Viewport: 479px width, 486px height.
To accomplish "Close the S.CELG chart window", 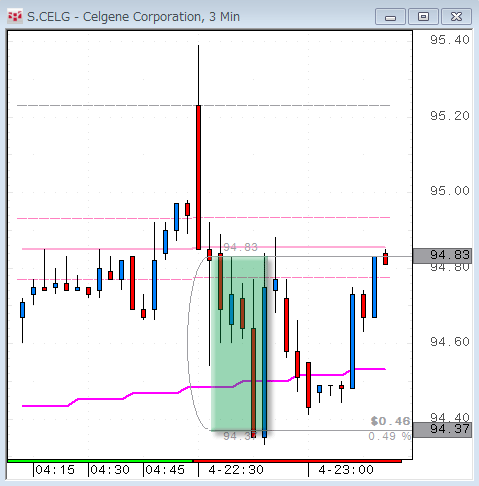I will click(x=456, y=17).
